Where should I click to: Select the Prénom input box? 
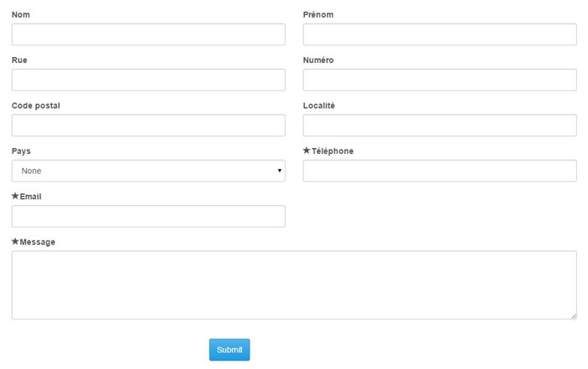440,34
